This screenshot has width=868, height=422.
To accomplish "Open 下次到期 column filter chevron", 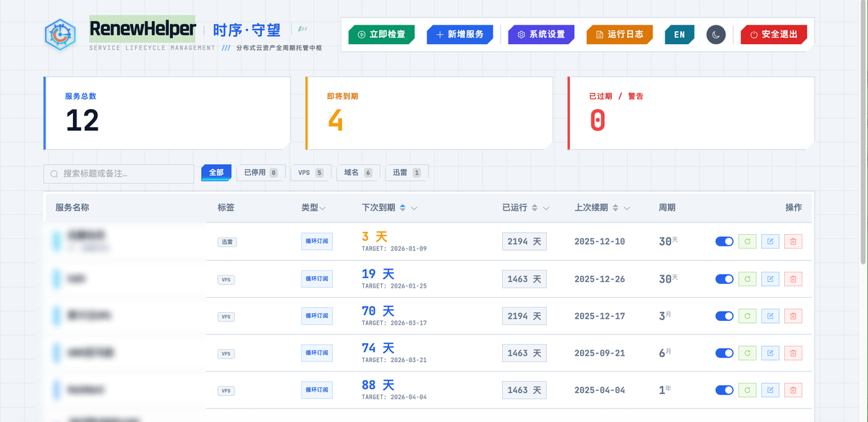I will click(x=414, y=208).
